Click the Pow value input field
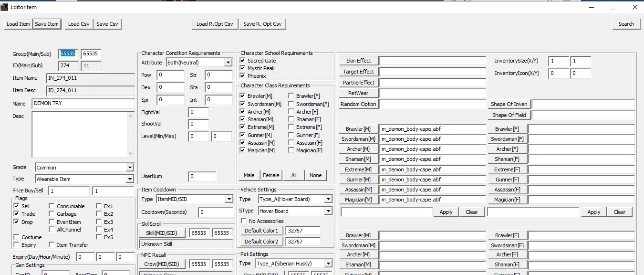The width and height of the screenshot is (644, 275). 171,75
